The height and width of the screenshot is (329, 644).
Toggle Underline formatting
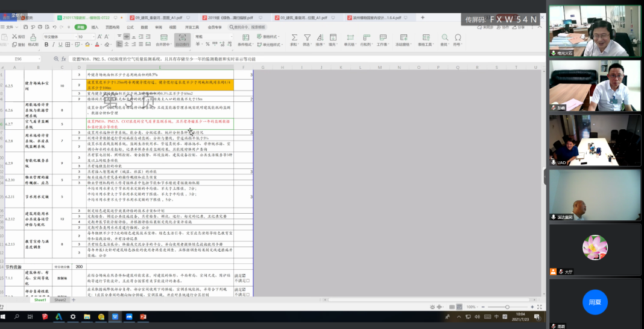[x=60, y=45]
